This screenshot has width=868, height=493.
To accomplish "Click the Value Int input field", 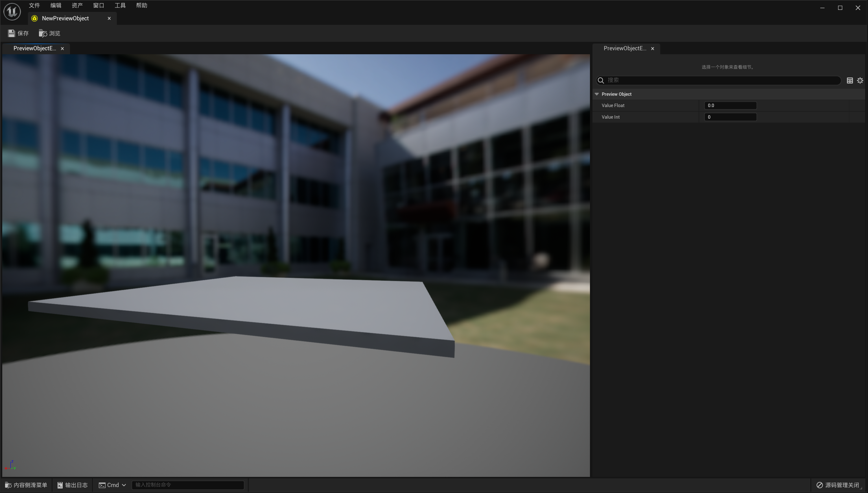I will tap(730, 117).
